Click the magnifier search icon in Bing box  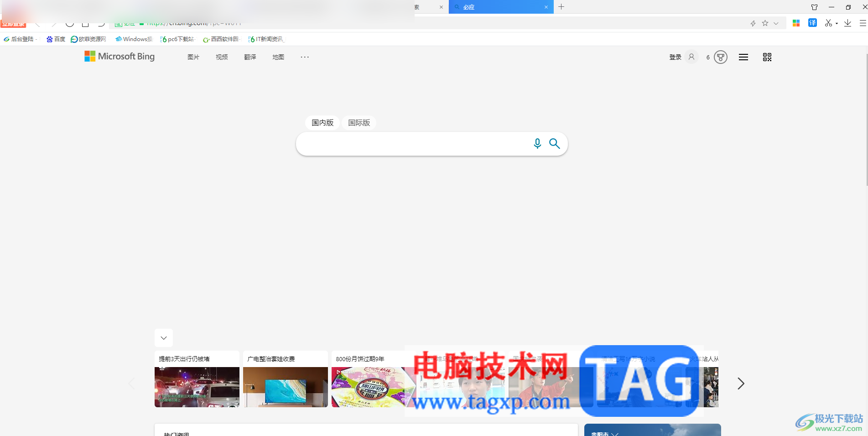[x=555, y=144]
